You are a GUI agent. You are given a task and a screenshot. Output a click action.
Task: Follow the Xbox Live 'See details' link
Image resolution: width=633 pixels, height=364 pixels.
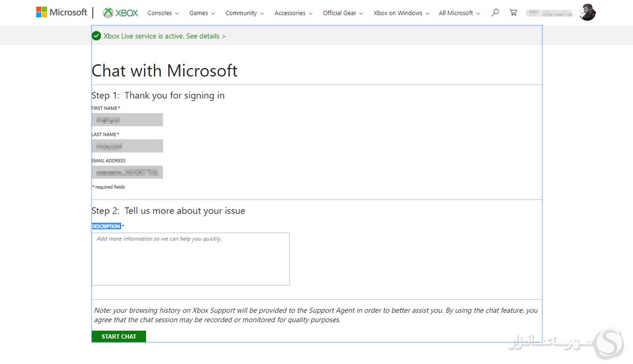click(x=206, y=36)
